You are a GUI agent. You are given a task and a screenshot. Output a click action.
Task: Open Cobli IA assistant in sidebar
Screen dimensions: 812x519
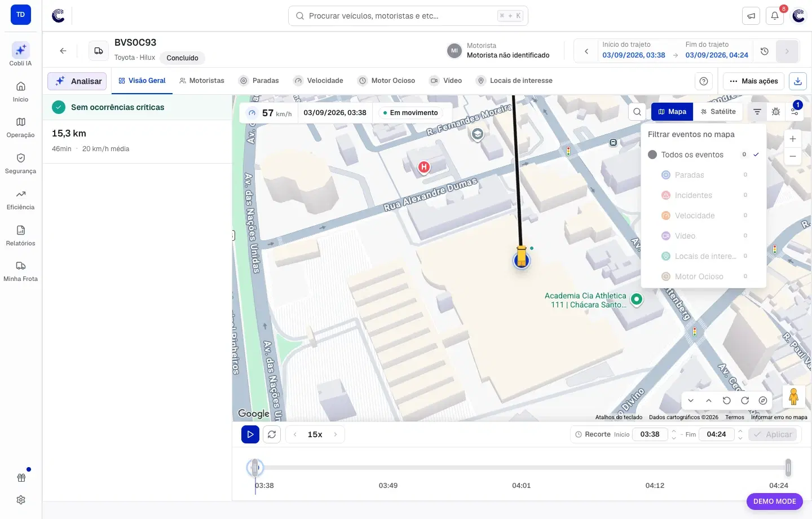click(x=20, y=54)
